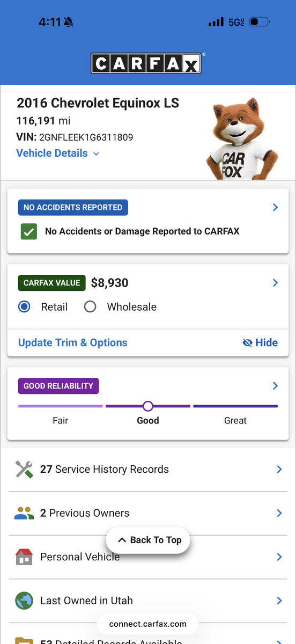Tap the wrench Service History icon

(24, 470)
